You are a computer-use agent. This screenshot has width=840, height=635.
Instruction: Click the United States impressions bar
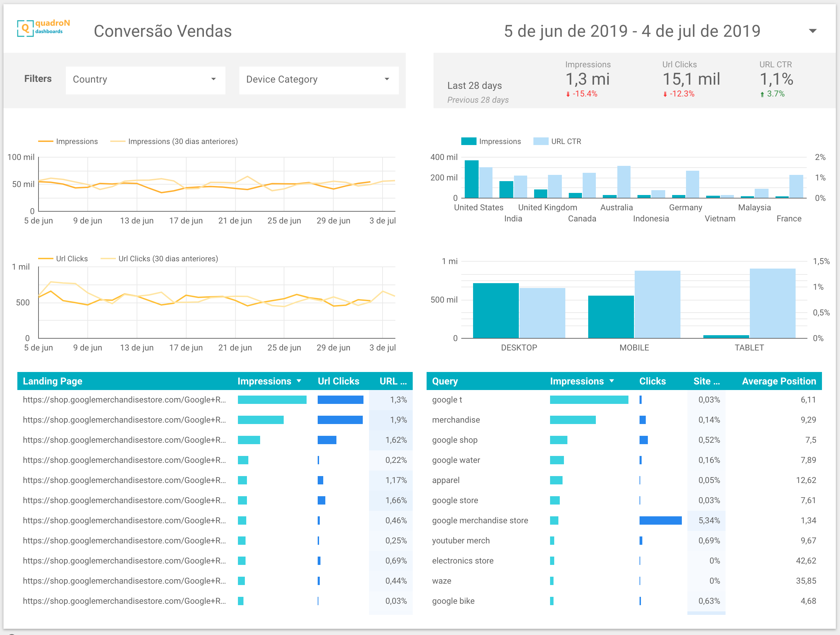click(472, 179)
